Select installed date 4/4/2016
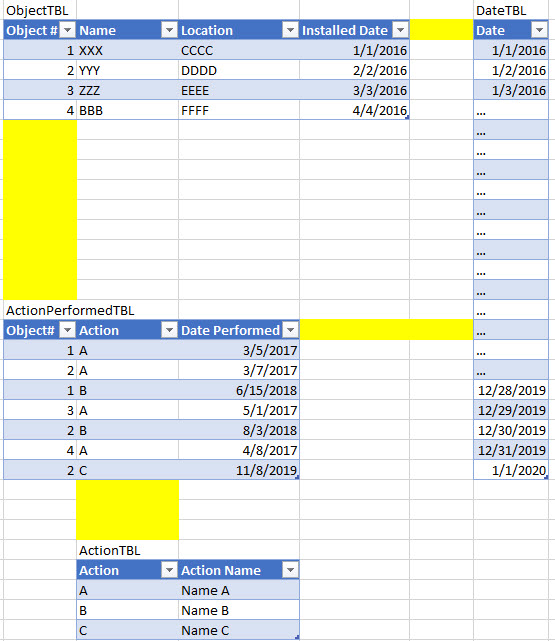 point(354,110)
